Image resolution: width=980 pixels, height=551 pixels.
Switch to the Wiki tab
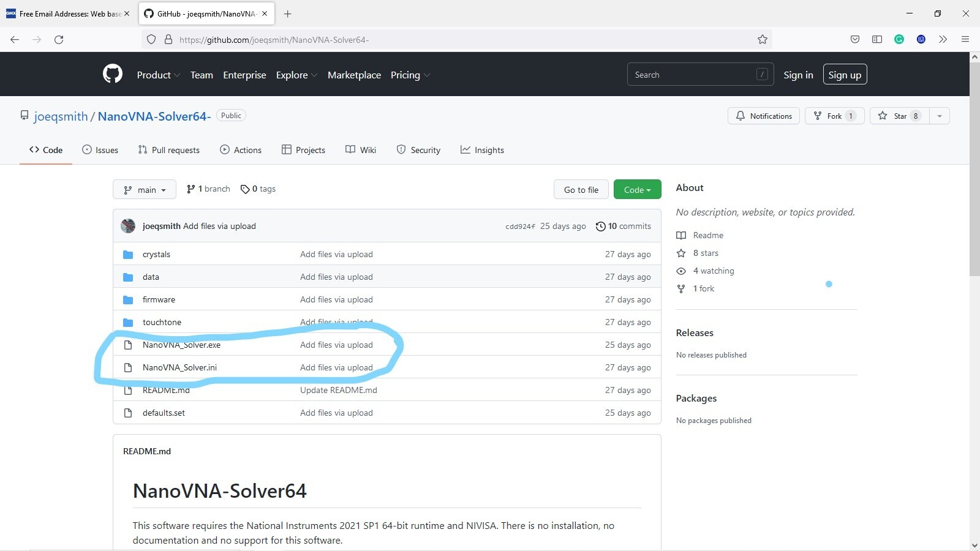click(361, 150)
